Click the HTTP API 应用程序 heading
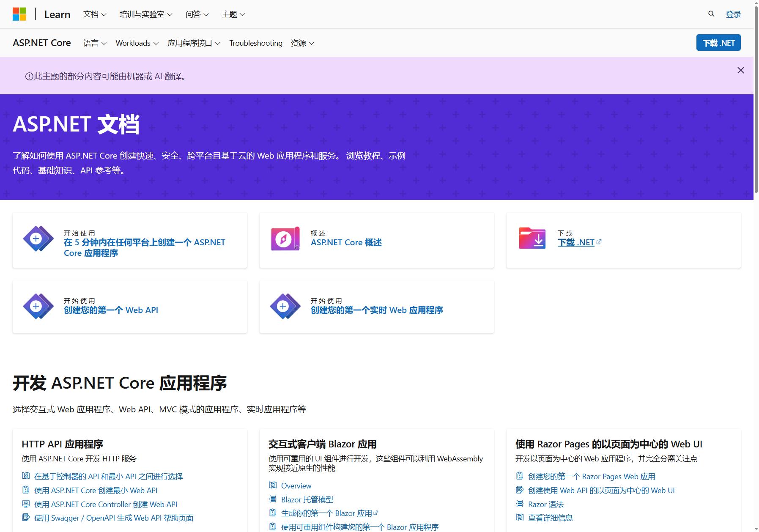 tap(63, 444)
